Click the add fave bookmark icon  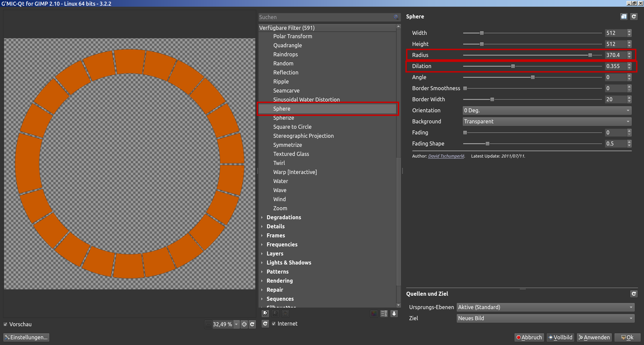coord(265,313)
